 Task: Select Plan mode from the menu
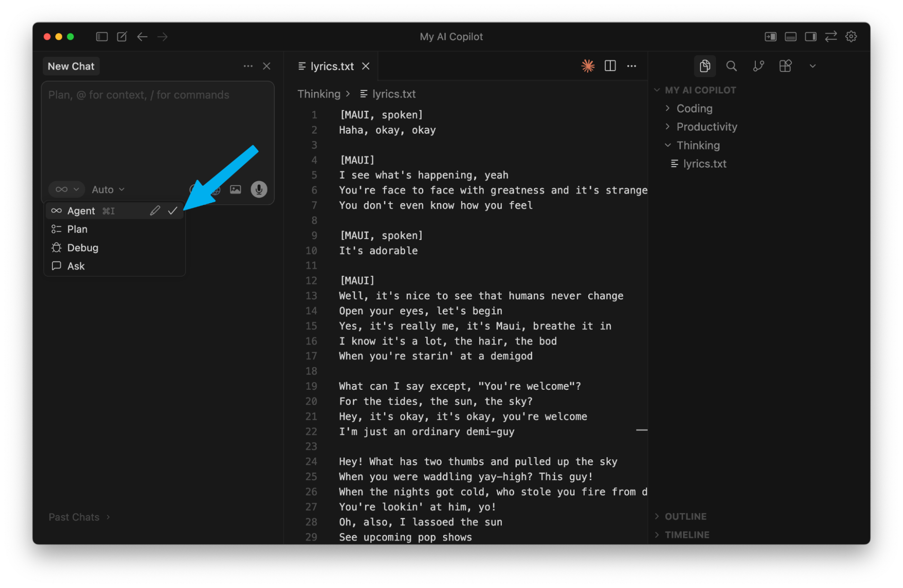pyautogui.click(x=77, y=229)
